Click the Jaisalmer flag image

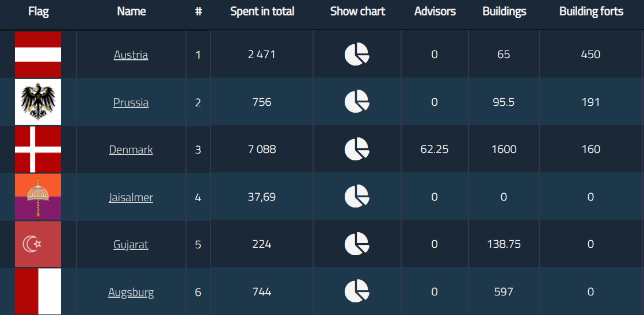pos(38,197)
